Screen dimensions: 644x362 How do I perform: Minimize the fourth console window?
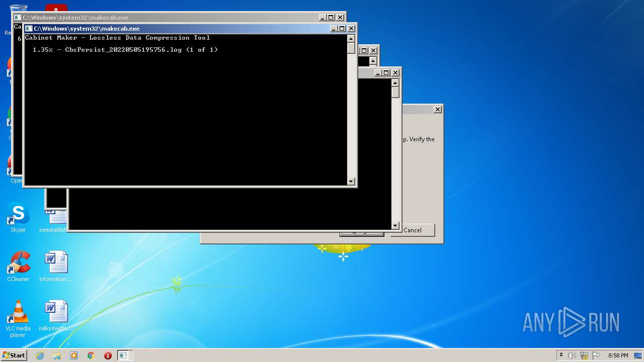[378, 73]
